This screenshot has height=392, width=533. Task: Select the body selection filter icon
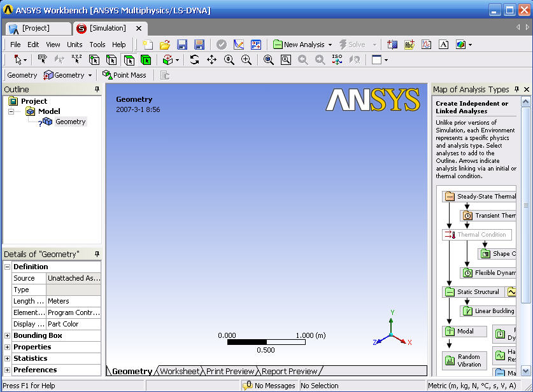[146, 60]
